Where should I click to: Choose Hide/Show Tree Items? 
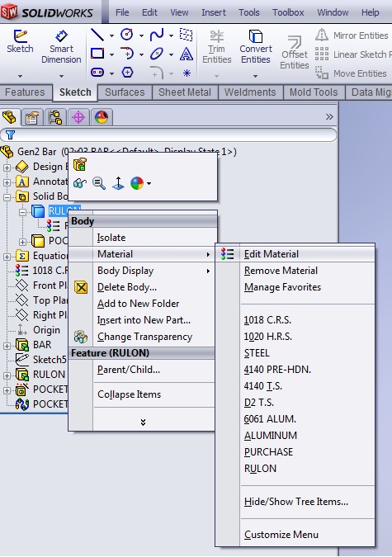[x=295, y=502]
